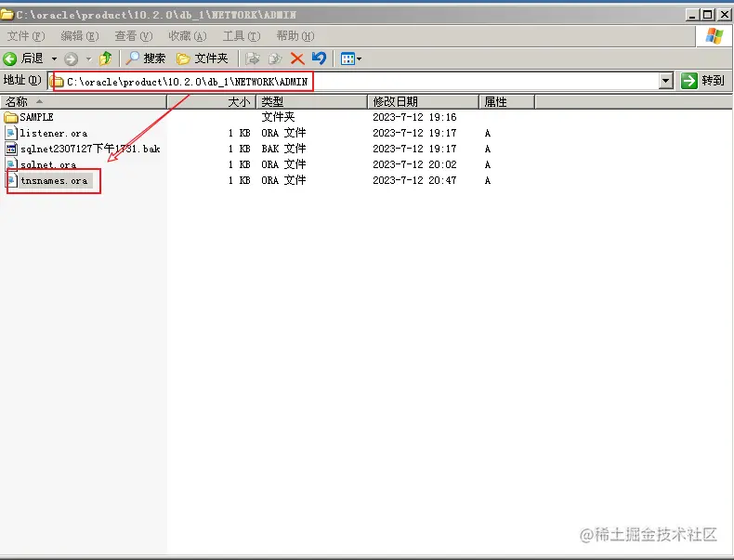Click the 2023-7-12 20:47 date cell
This screenshot has width=734, height=560.
tap(414, 180)
